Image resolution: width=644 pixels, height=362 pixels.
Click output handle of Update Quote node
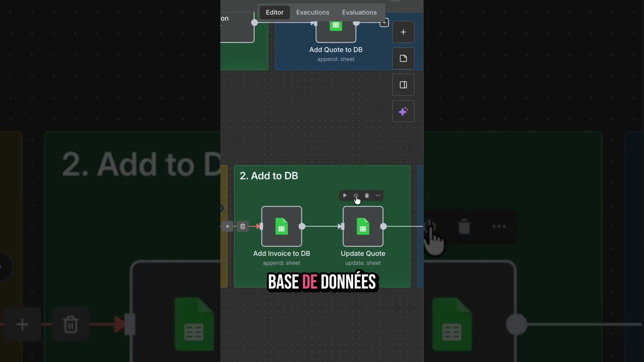click(383, 226)
